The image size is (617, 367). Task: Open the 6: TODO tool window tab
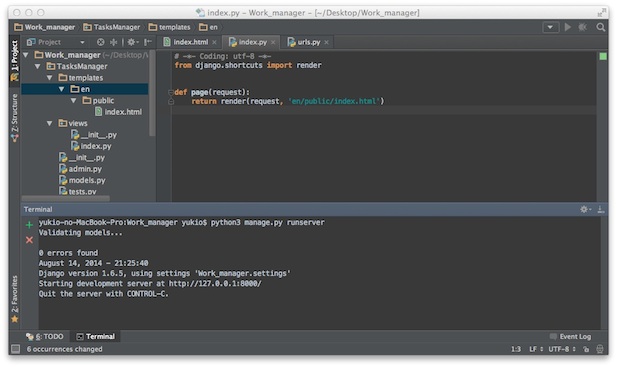[x=45, y=337]
